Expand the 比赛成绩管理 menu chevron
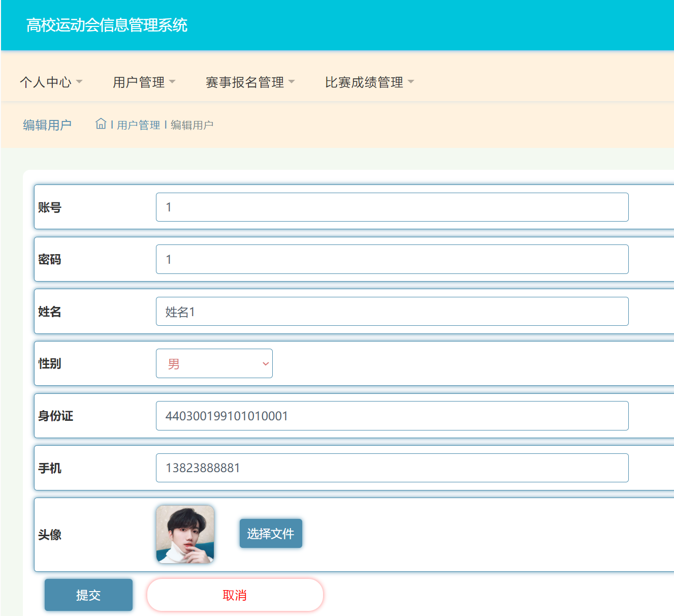The image size is (674, 616). [x=411, y=81]
